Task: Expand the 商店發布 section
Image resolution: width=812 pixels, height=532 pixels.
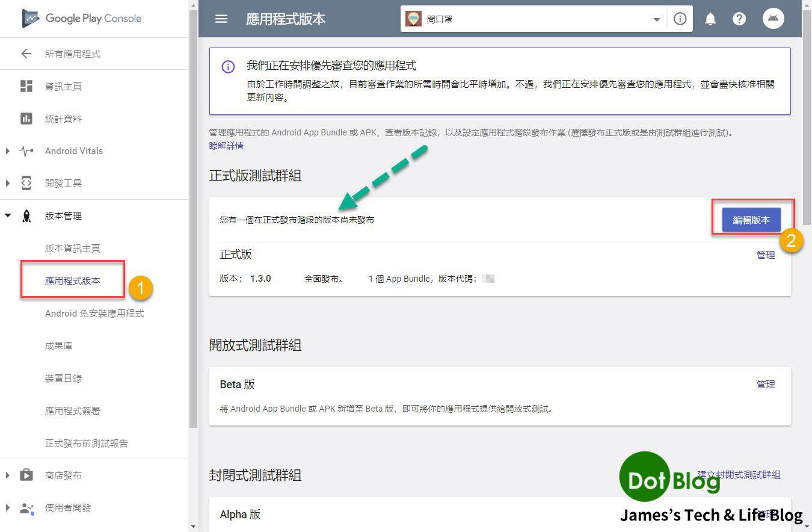Action: (7, 475)
